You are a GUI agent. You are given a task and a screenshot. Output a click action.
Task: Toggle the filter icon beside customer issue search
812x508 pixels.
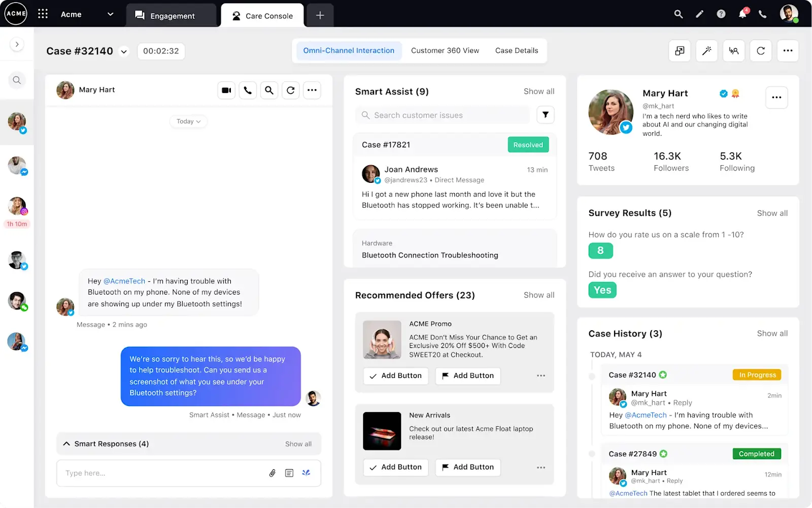[x=545, y=115]
